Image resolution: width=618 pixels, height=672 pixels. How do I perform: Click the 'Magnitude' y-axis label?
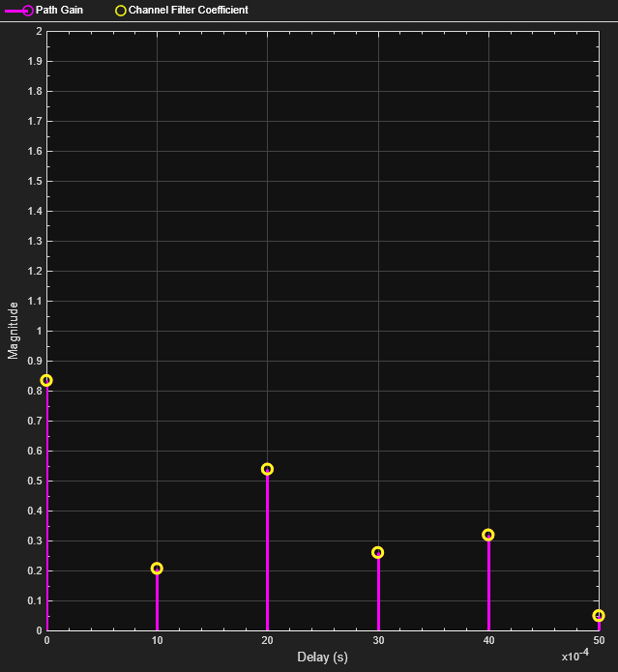click(x=14, y=330)
